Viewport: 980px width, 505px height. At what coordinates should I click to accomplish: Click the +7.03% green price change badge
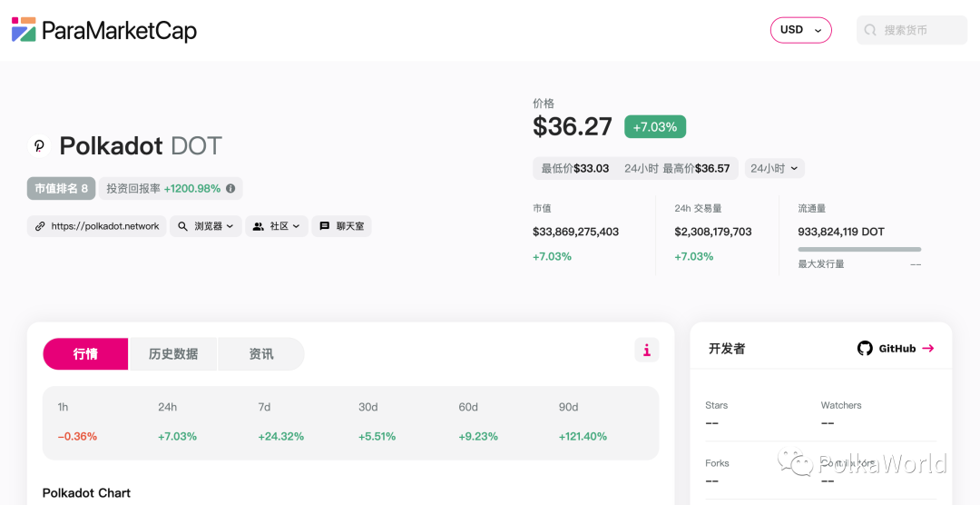click(x=655, y=127)
